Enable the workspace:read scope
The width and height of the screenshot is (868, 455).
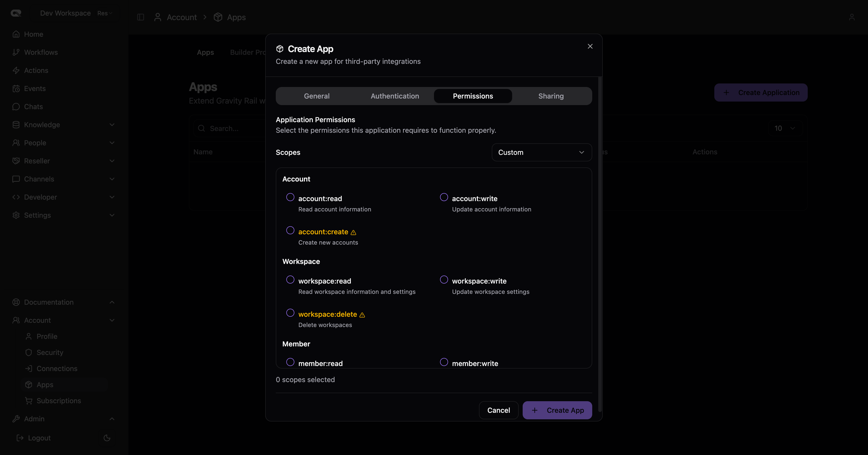[290, 280]
